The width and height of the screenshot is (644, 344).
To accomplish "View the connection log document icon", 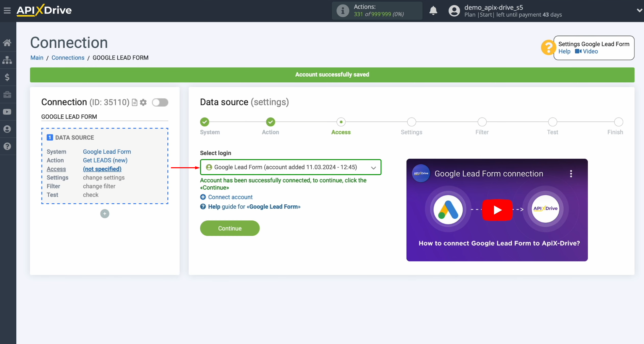I will tap(135, 102).
